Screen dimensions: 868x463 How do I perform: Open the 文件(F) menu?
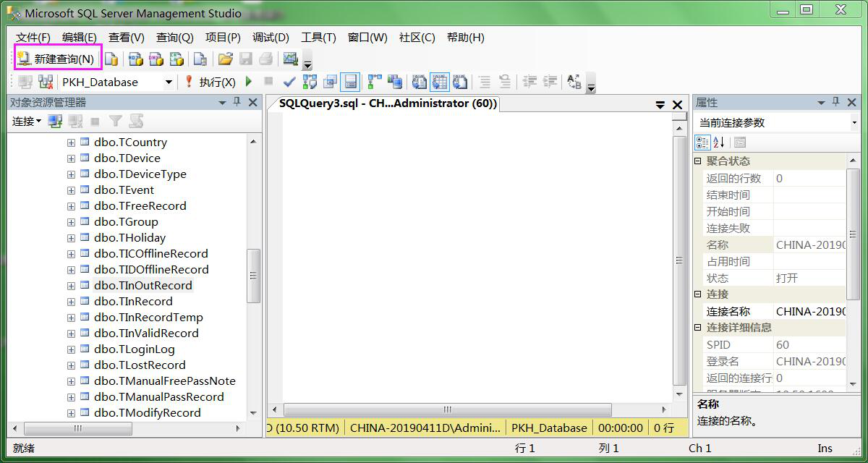(33, 38)
